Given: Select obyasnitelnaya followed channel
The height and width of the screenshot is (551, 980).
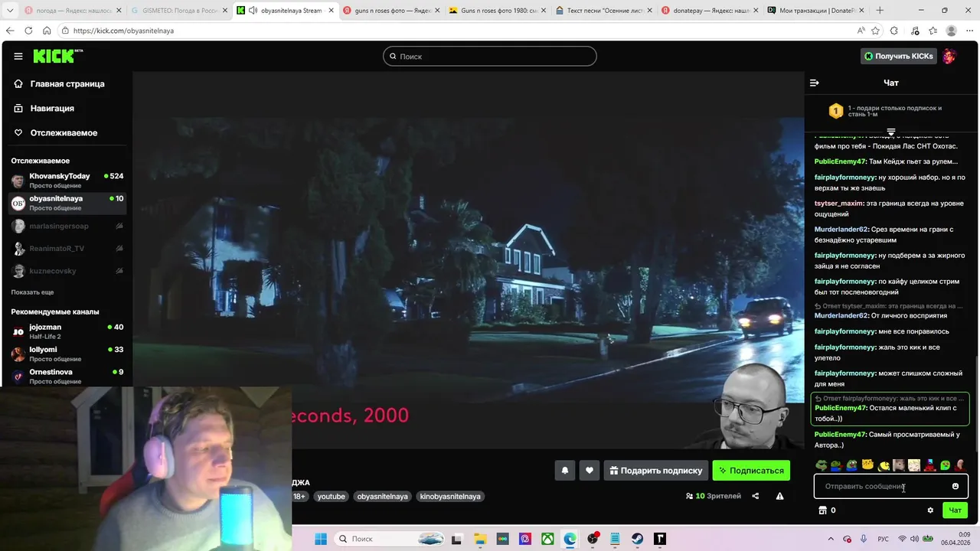Looking at the screenshot, I should click(x=66, y=203).
